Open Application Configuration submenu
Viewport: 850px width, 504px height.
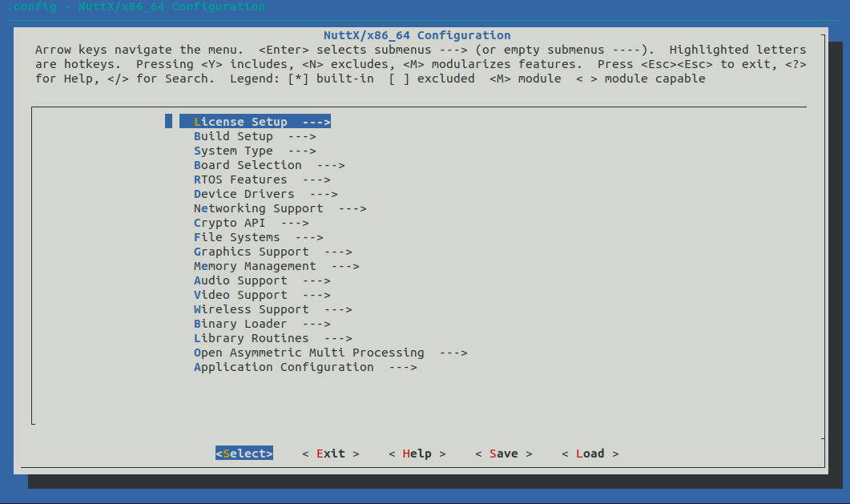[306, 368]
